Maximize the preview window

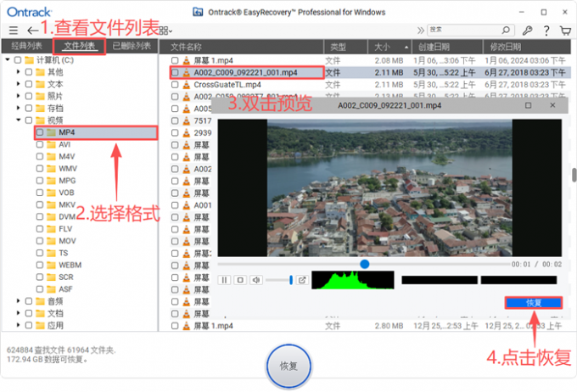(528, 105)
